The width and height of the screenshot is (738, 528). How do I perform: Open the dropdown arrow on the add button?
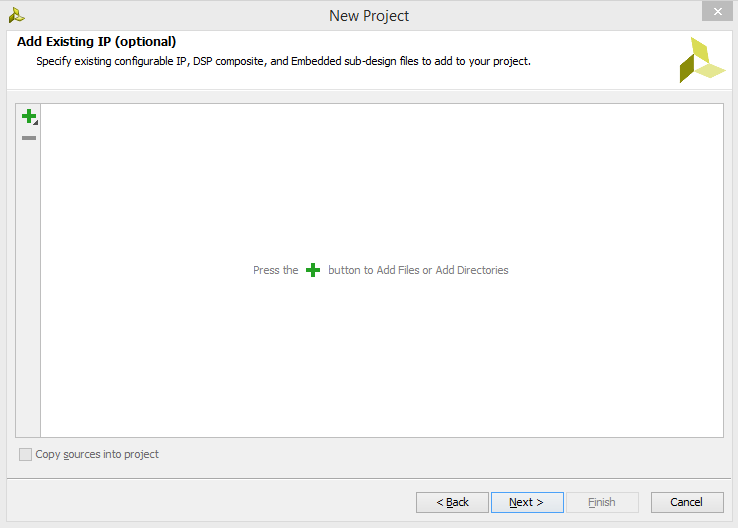point(36,122)
